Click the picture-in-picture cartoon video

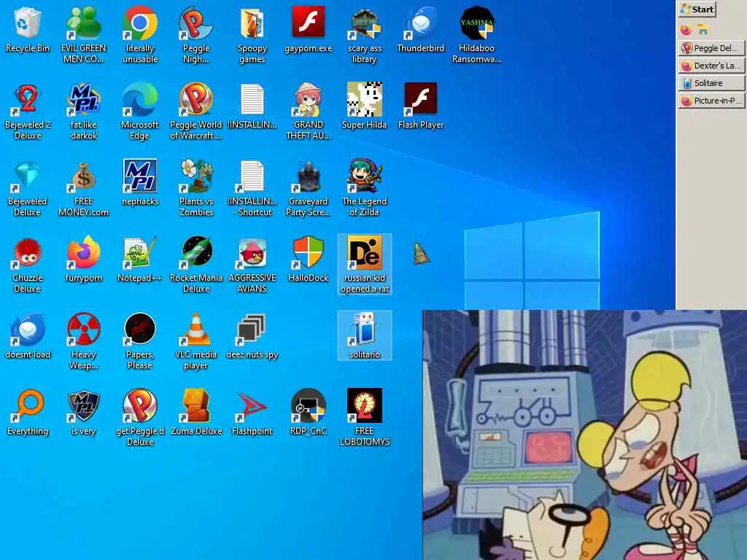(584, 435)
